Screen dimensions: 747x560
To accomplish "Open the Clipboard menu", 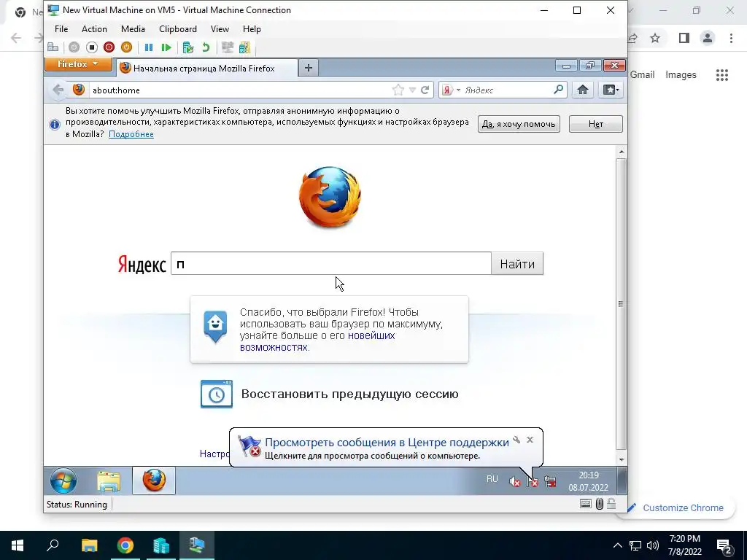I will 178,29.
